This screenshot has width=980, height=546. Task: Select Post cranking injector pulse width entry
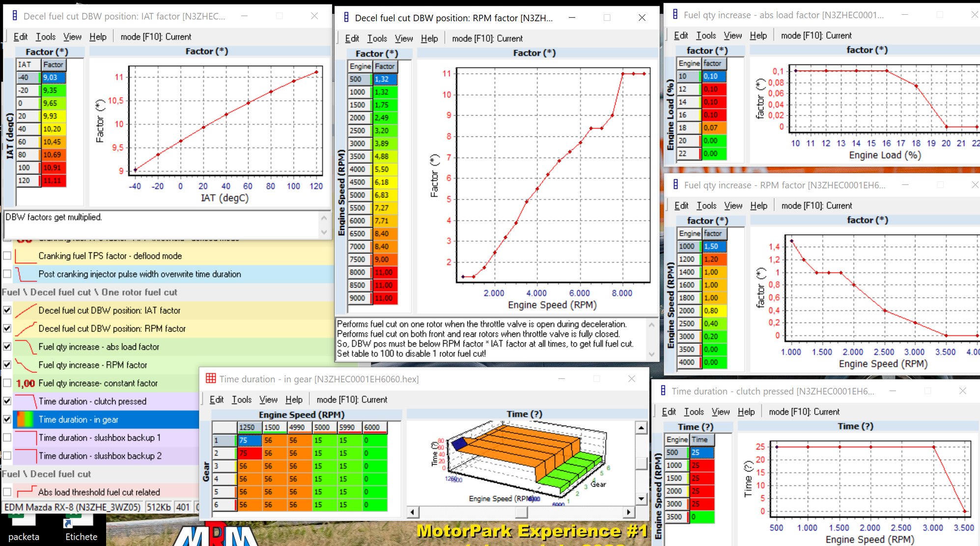tap(140, 274)
